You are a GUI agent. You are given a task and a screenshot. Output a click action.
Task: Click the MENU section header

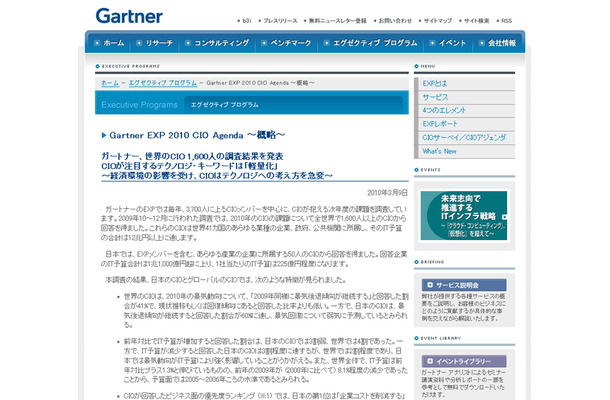[x=428, y=66]
